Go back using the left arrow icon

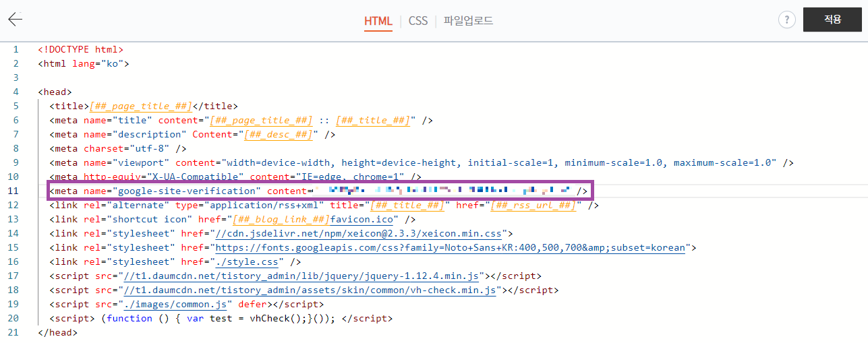point(15,19)
